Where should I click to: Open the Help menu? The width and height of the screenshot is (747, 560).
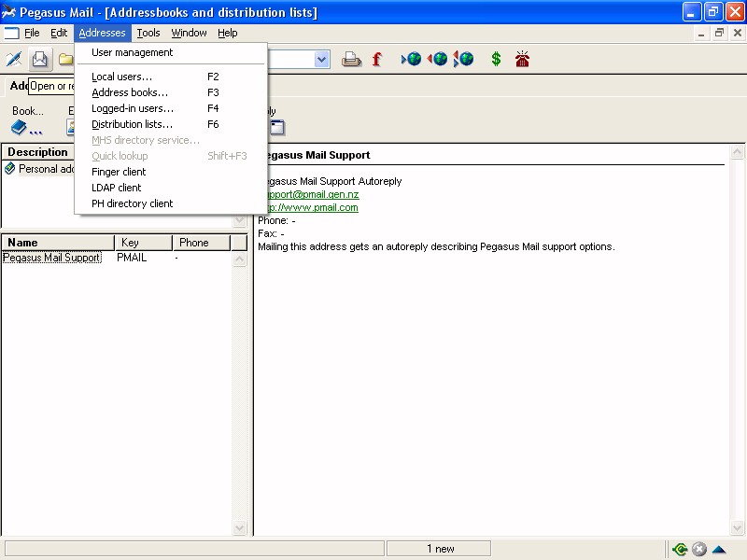coord(227,33)
